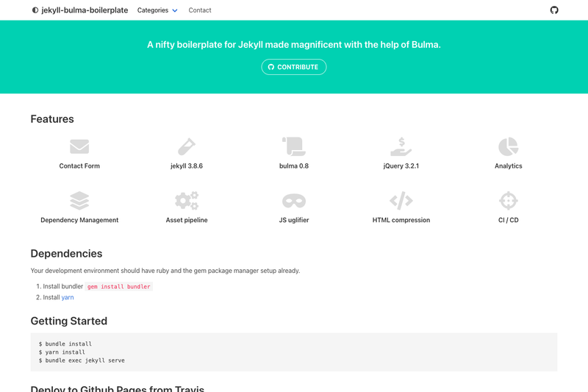
Task: Click the CONTRIBUTE button
Action: (x=293, y=67)
